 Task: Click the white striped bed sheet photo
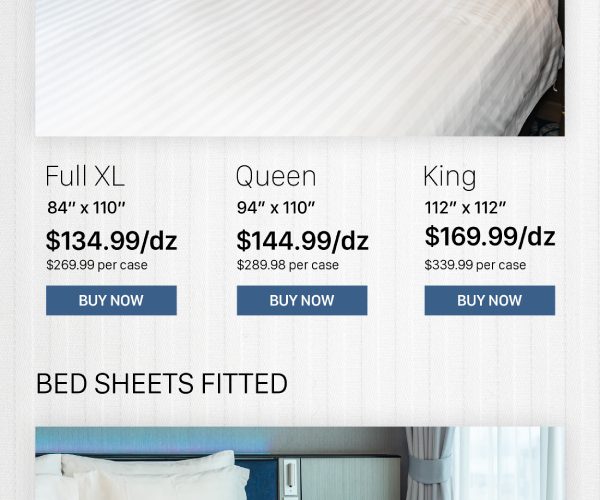tap(300, 65)
